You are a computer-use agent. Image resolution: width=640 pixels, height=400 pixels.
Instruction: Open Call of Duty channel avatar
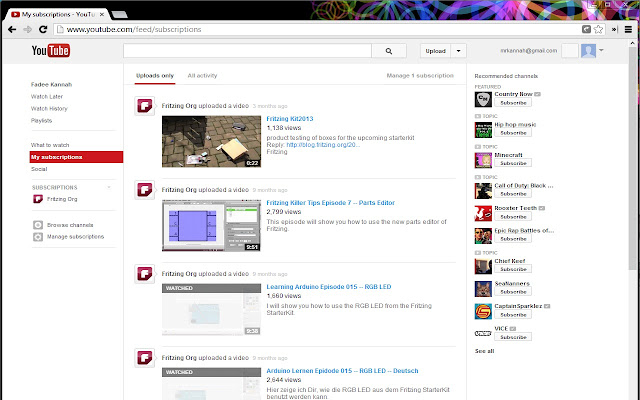[483, 191]
